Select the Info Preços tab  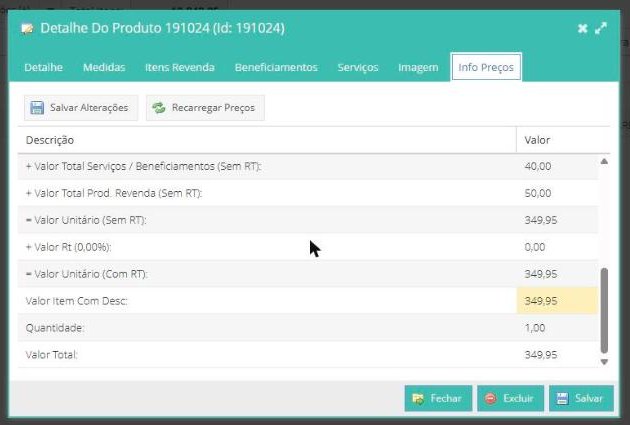coord(486,67)
